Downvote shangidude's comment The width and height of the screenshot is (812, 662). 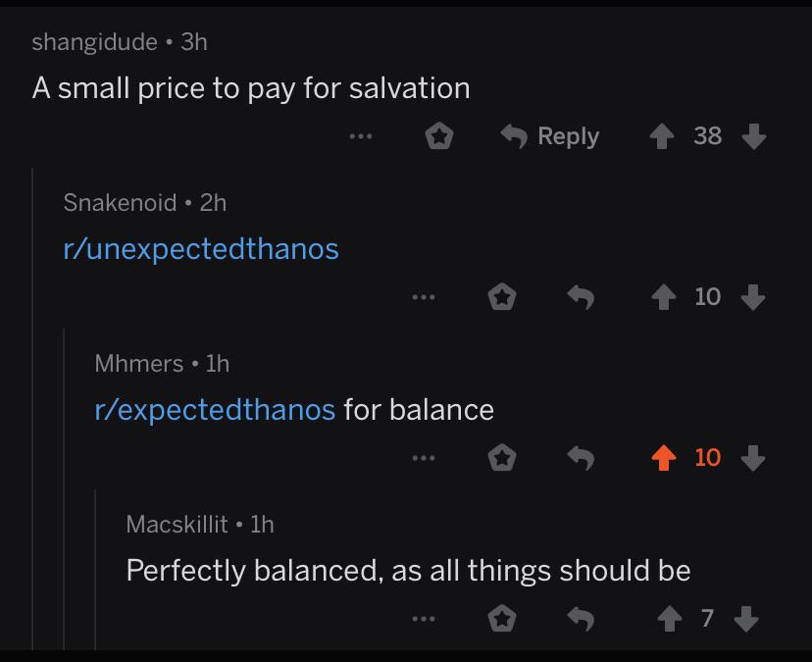tap(753, 136)
